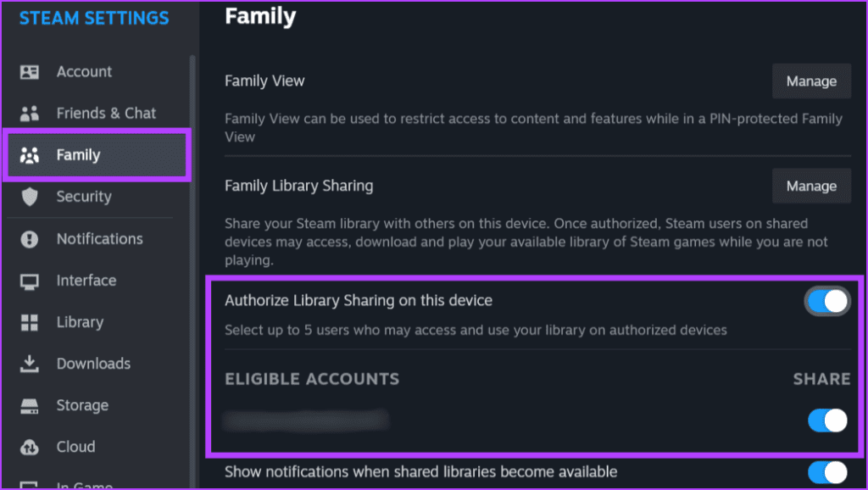This screenshot has width=868, height=490.
Task: Click the Family group icon in sidebar
Action: [x=34, y=154]
